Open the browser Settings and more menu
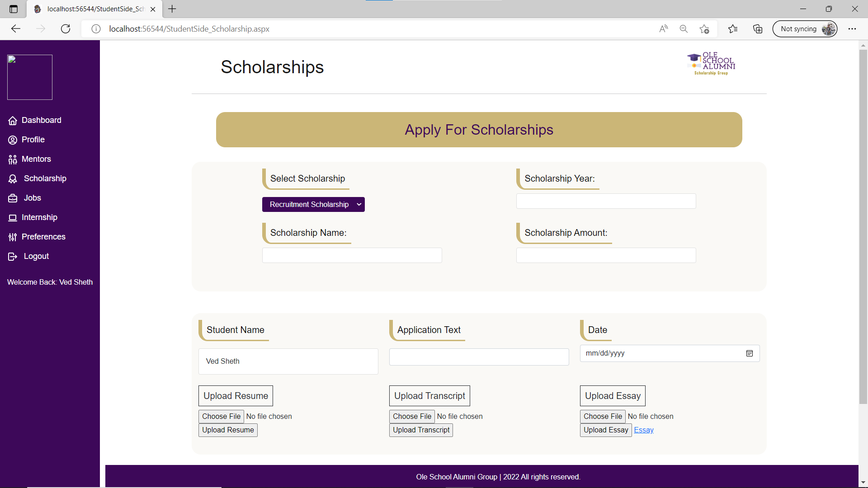868x488 pixels. click(x=852, y=29)
